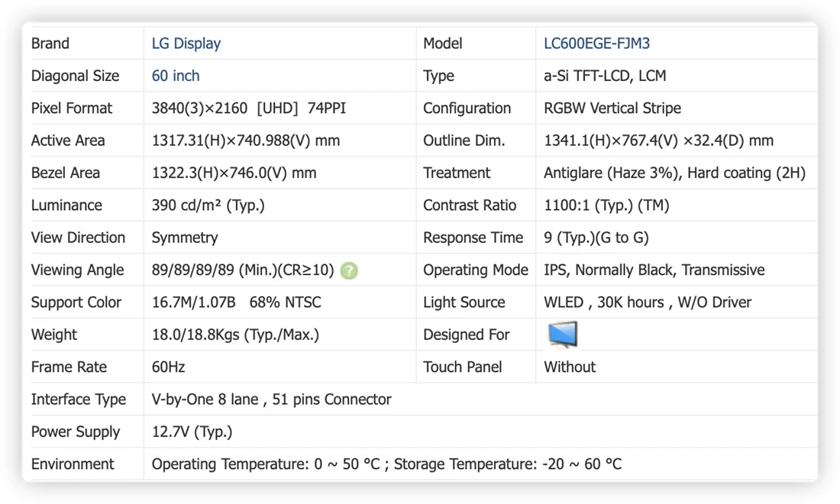Click the green help icon beside Viewing Angle
The width and height of the screenshot is (840, 504).
[x=349, y=270]
